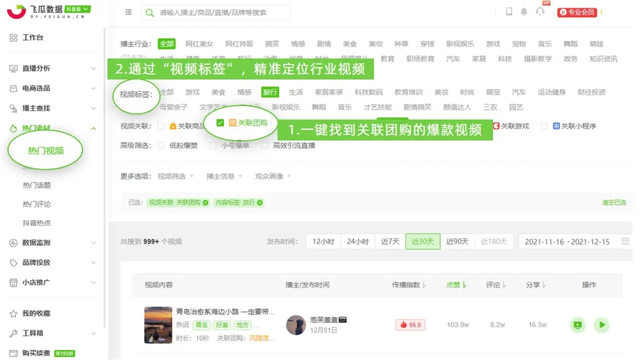Click the 工具箱 wrench icon in sidebar
This screenshot has width=640, height=360.
[13, 333]
